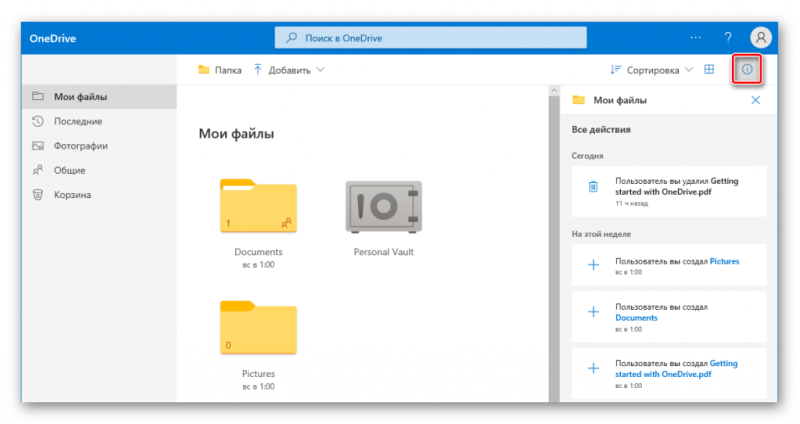This screenshot has width=800, height=424.
Task: Open 'Корзина' recycle bin in sidebar
Action: [x=99, y=194]
